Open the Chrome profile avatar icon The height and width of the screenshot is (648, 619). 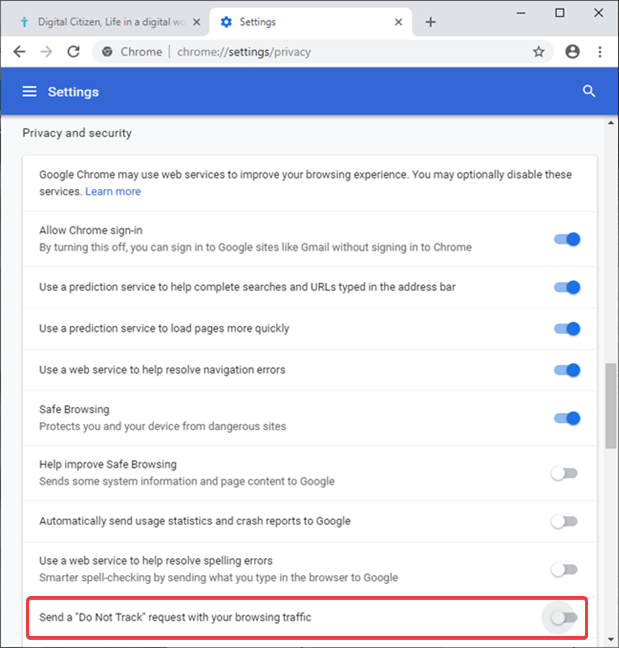[x=572, y=52]
